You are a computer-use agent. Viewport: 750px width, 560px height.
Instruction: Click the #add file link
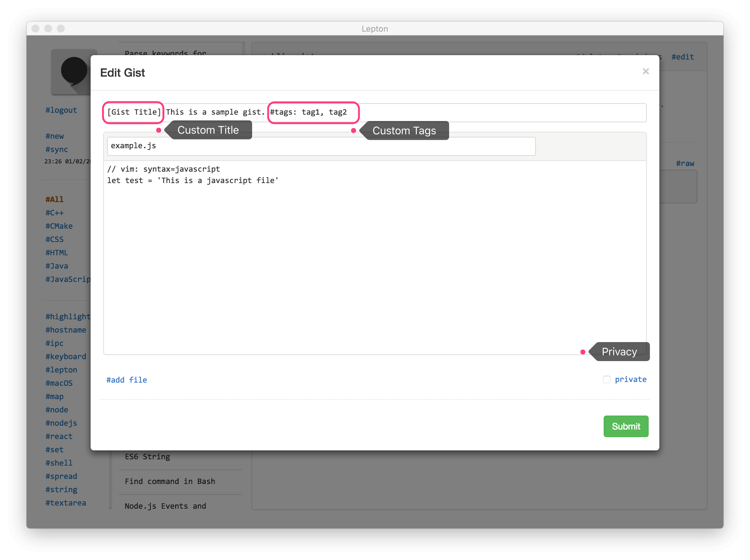pyautogui.click(x=126, y=380)
